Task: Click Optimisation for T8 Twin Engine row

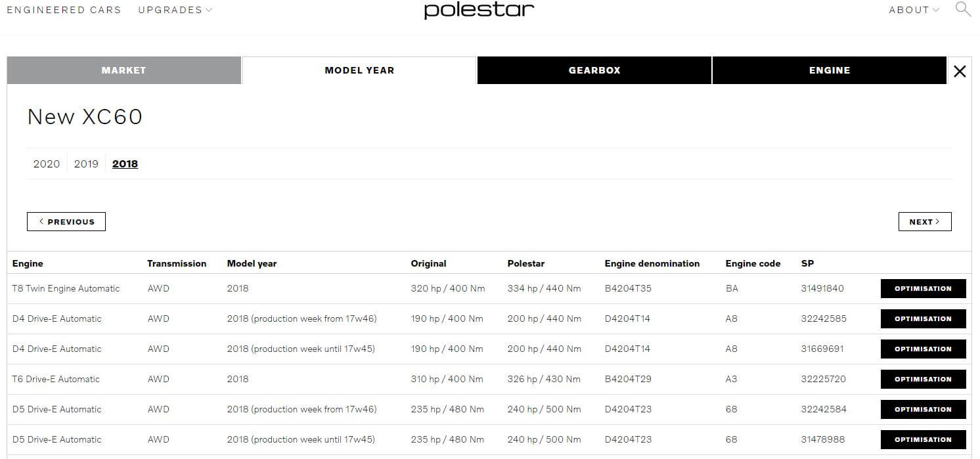Action: point(924,288)
